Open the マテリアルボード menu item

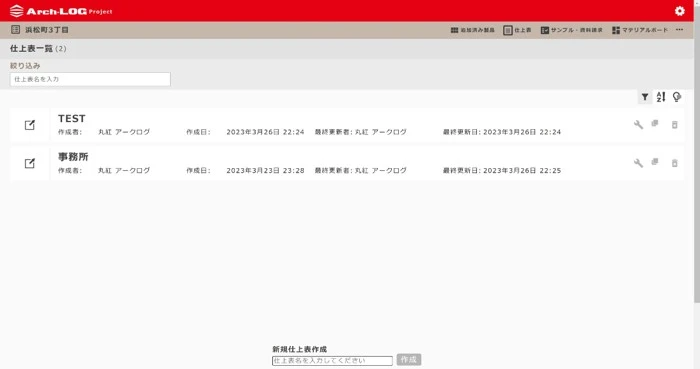(640, 30)
